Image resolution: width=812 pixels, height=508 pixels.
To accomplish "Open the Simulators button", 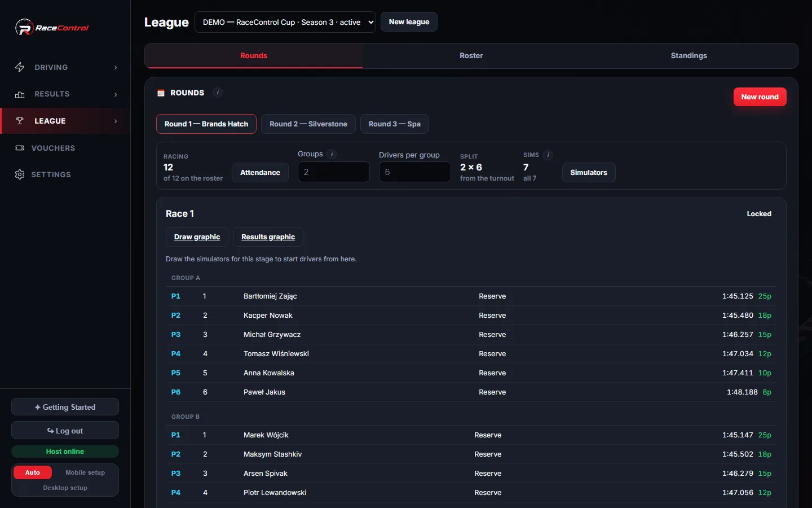I will 589,173.
